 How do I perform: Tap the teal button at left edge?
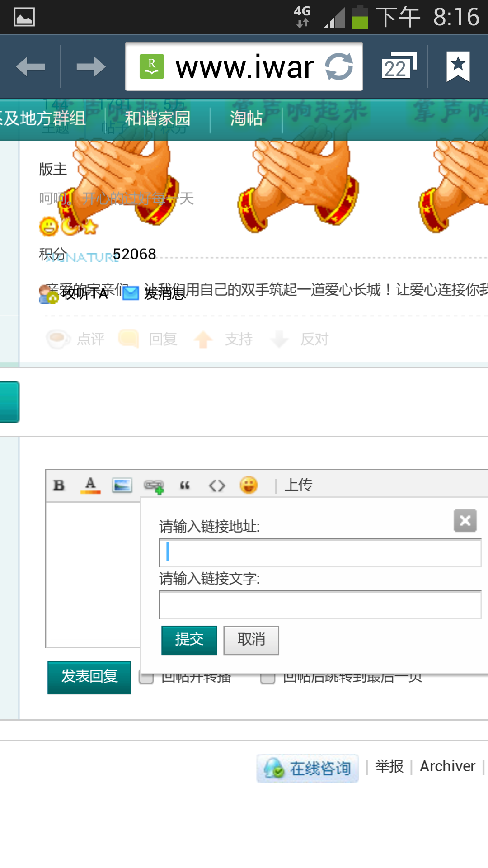click(9, 402)
